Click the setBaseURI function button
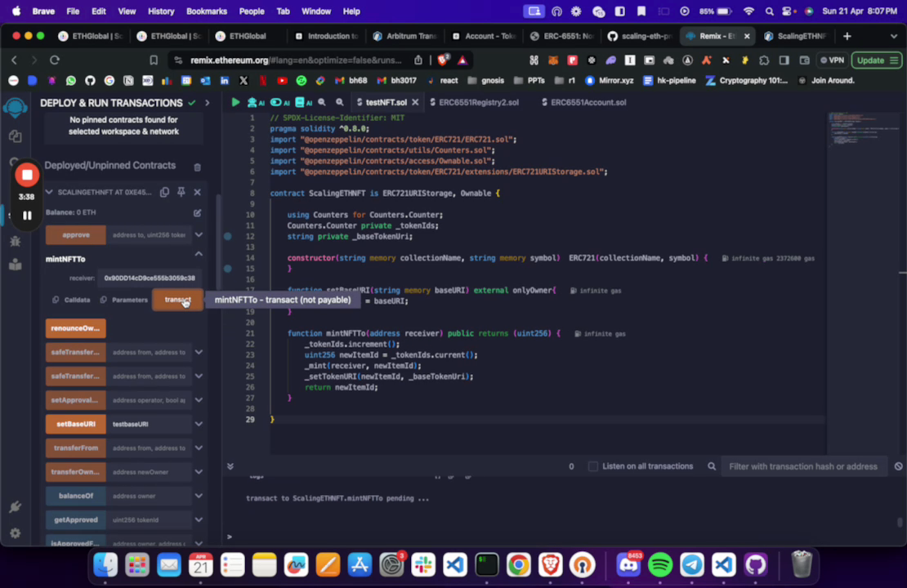This screenshot has height=588, width=907. 76,424
